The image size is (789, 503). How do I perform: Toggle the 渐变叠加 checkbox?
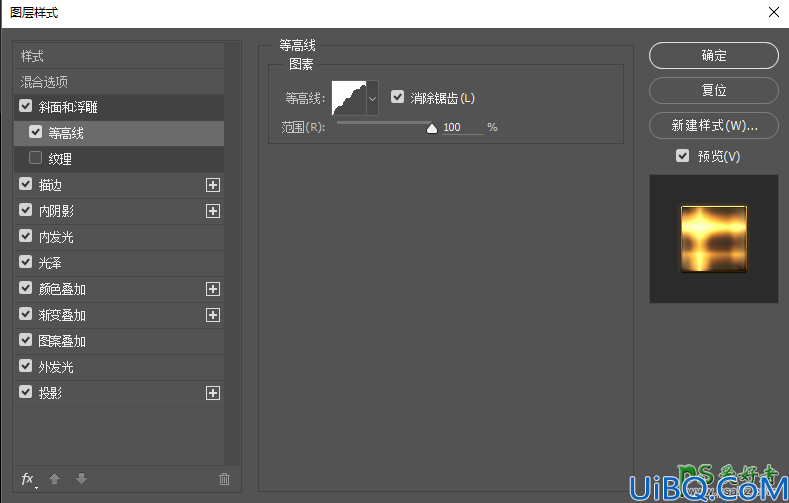coord(25,314)
